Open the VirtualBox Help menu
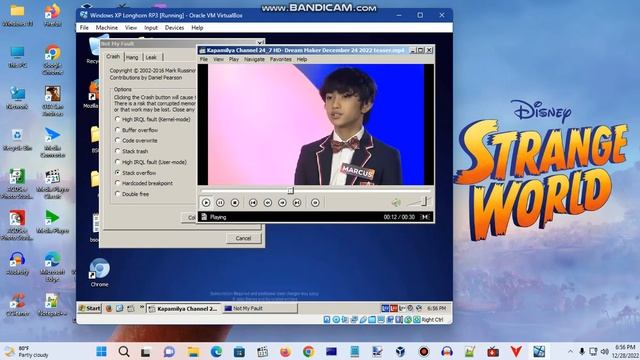The image size is (640, 360). click(x=197, y=27)
